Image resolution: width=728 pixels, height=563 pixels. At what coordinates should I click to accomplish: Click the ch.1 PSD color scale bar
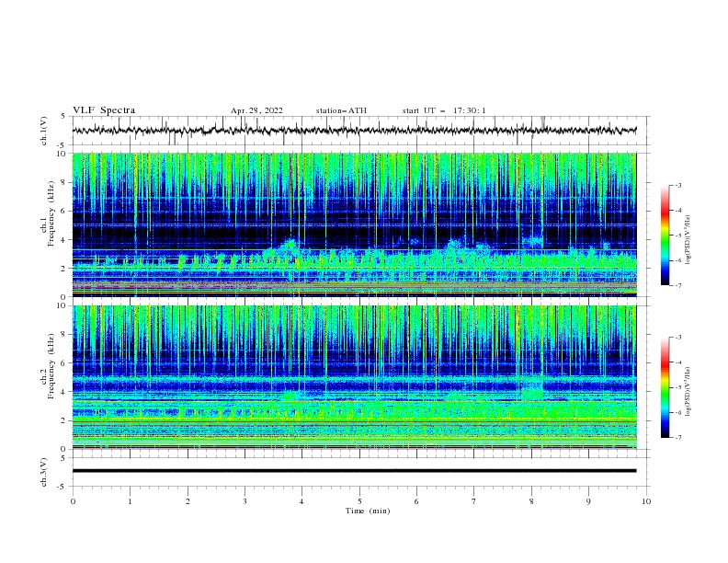(665, 236)
